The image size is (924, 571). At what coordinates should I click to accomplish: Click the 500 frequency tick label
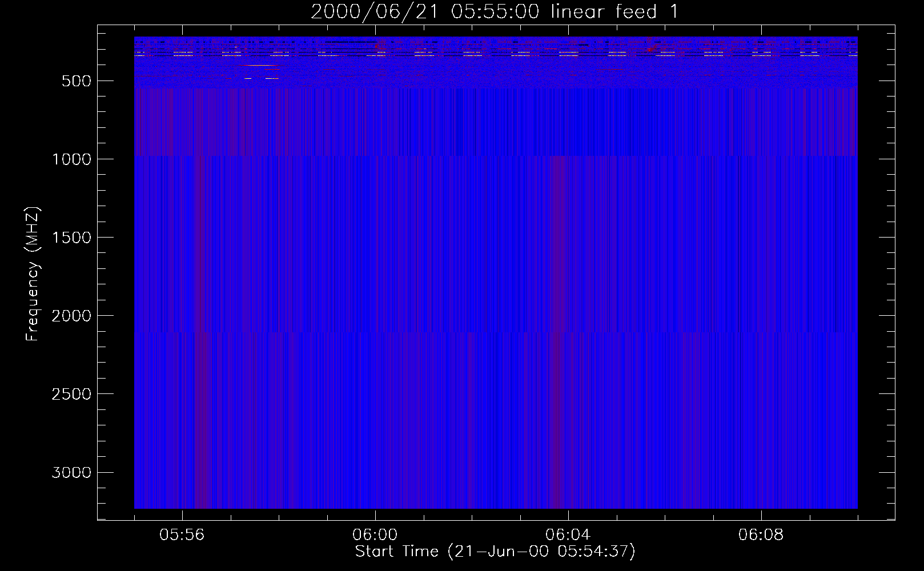(77, 81)
